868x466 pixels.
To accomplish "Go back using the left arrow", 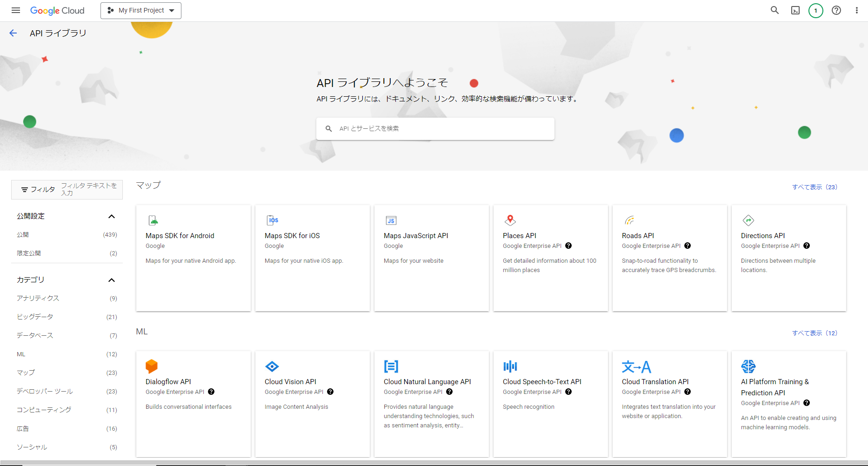I will click(x=13, y=33).
